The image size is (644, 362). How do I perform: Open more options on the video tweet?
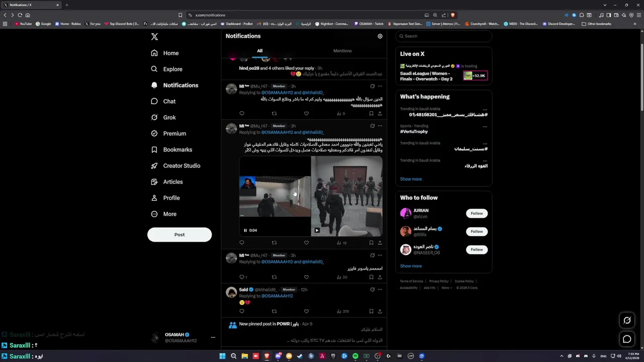click(x=380, y=126)
